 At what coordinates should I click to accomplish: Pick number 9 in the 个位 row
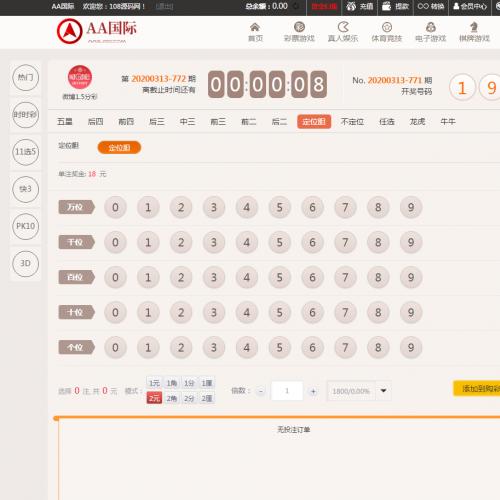click(411, 348)
